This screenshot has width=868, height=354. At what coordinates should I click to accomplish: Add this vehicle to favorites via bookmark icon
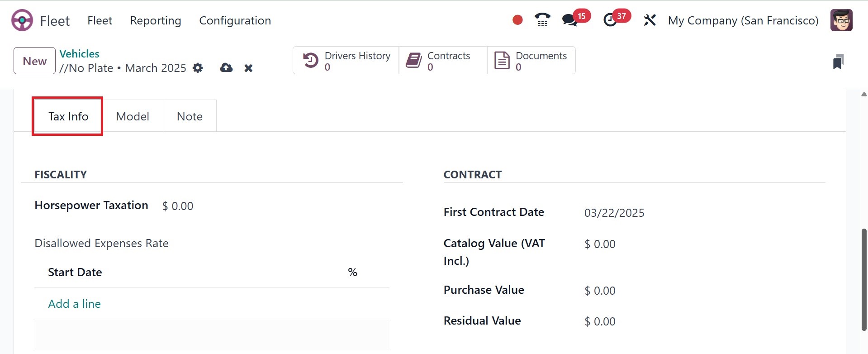tap(839, 61)
